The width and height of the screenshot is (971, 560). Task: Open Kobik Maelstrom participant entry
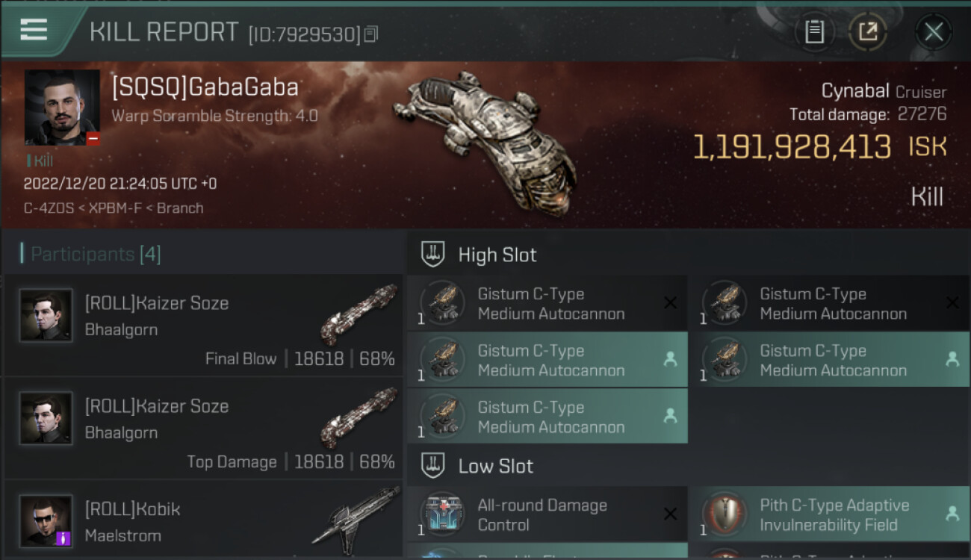[x=202, y=520]
